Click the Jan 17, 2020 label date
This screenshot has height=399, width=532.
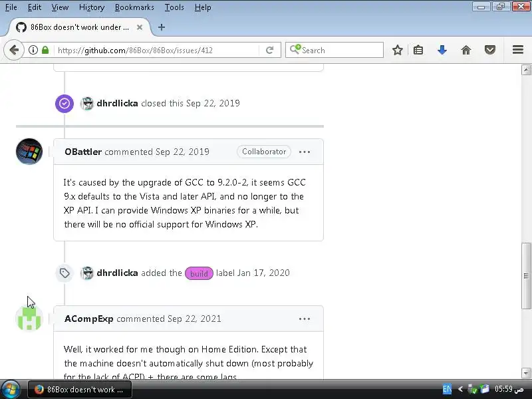click(x=263, y=273)
